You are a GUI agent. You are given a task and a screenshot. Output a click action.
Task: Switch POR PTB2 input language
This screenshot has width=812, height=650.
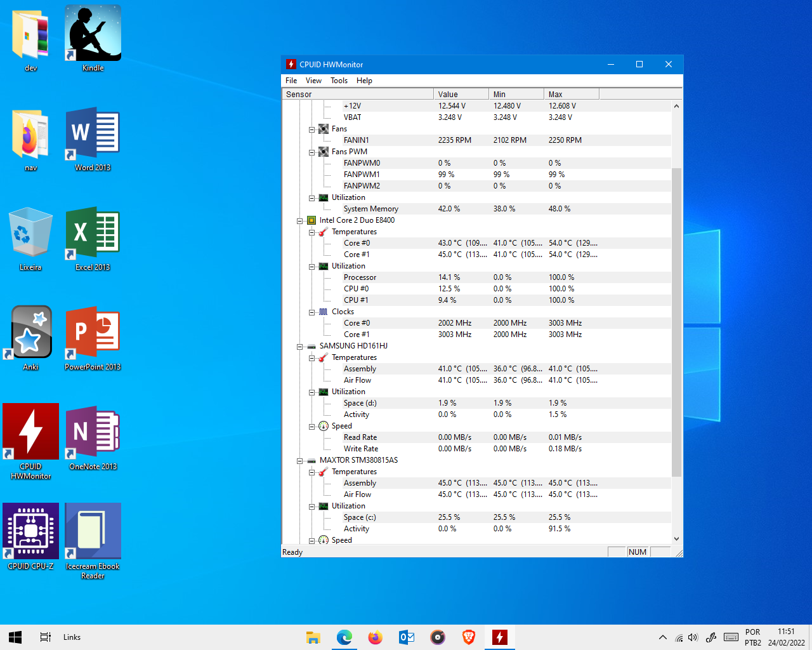(x=753, y=637)
